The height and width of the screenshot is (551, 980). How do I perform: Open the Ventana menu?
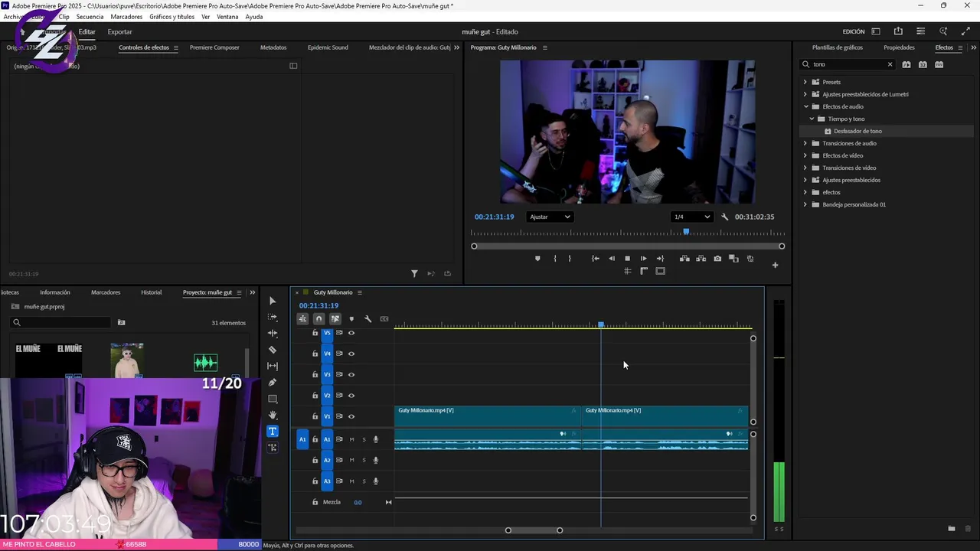click(x=227, y=17)
